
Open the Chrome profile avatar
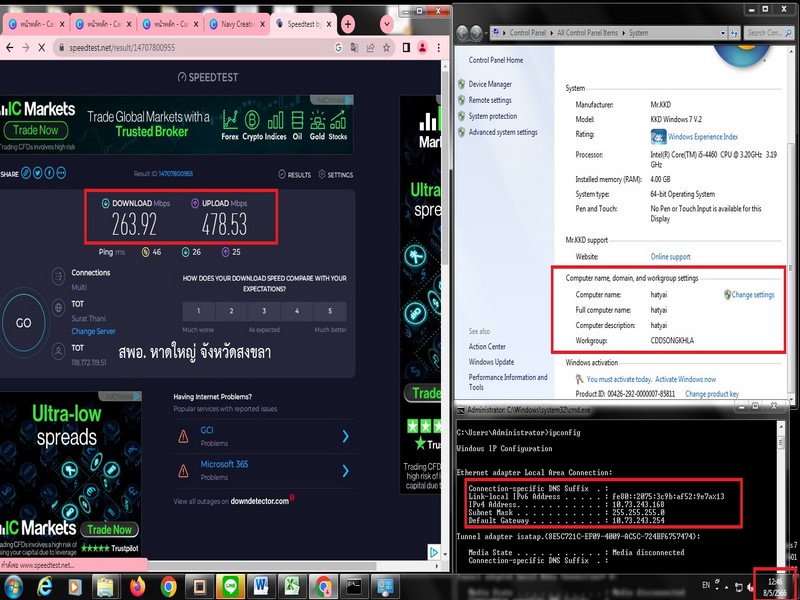(422, 47)
